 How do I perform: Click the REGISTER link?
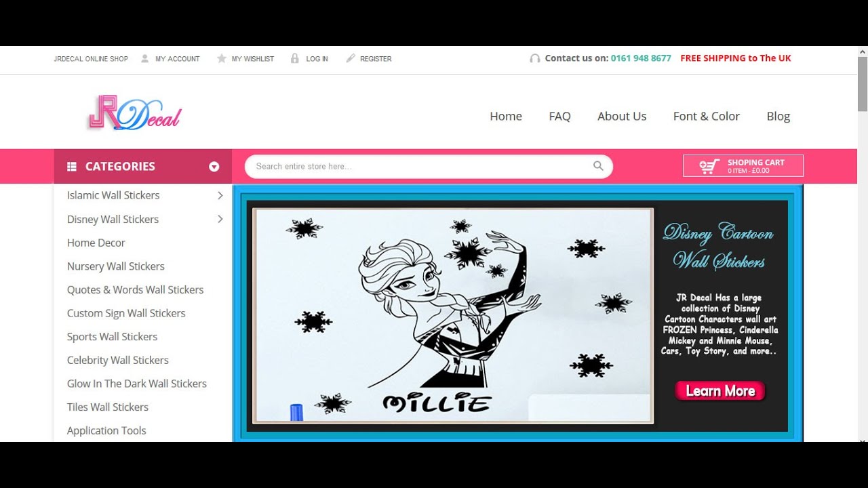(x=376, y=59)
